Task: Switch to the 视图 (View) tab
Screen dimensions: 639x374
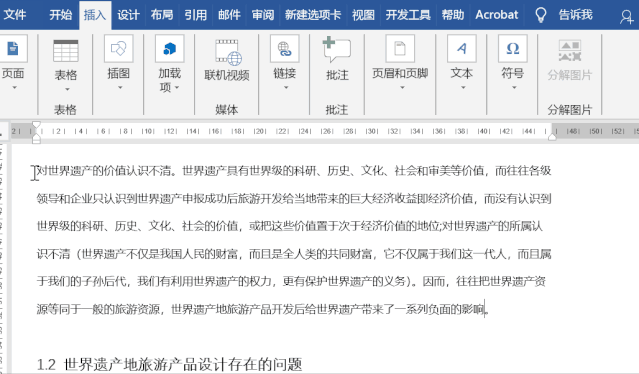Action: (363, 15)
